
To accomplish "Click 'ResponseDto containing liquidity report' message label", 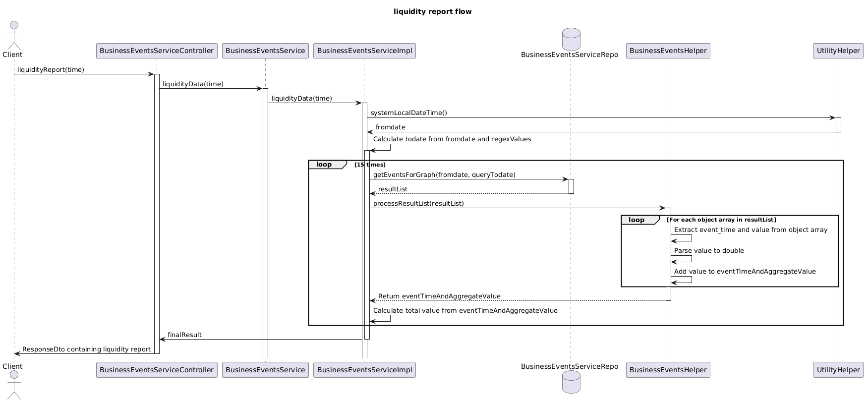I will pos(86,349).
